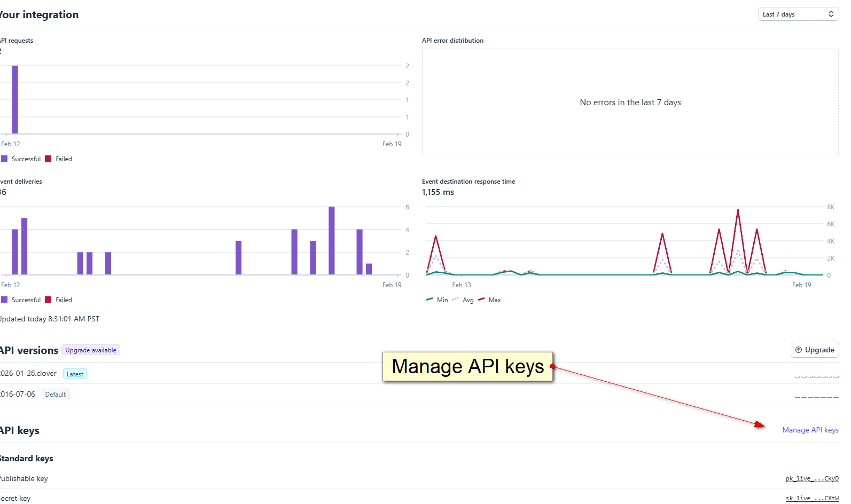Select the purple bar in the API requests chart
851x504 pixels.
(x=15, y=100)
